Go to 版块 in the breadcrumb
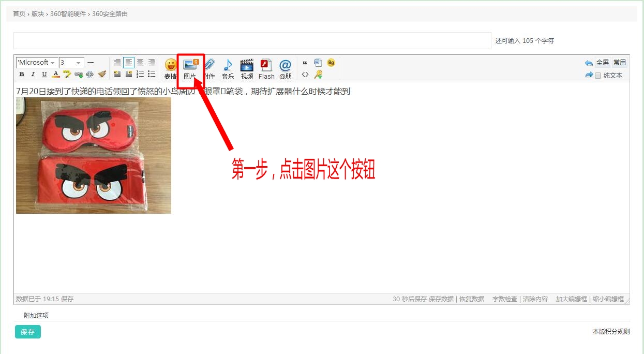Image resolution: width=644 pixels, height=354 pixels. [38, 14]
